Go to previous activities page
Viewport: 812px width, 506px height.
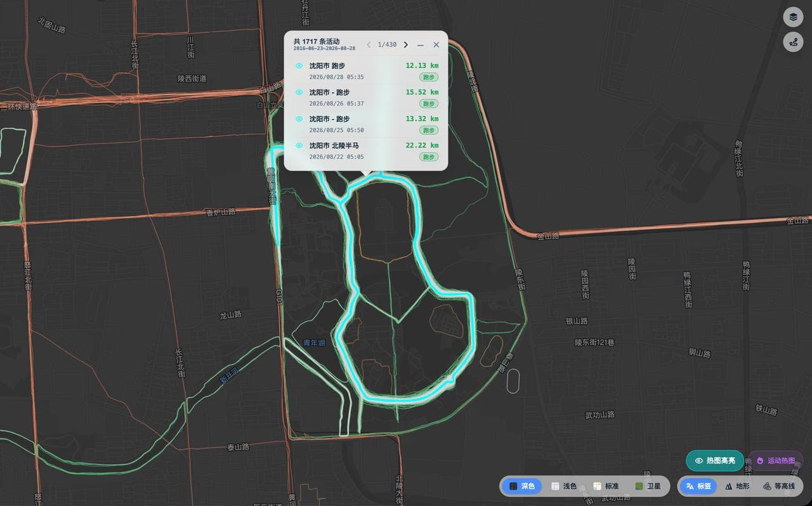369,44
